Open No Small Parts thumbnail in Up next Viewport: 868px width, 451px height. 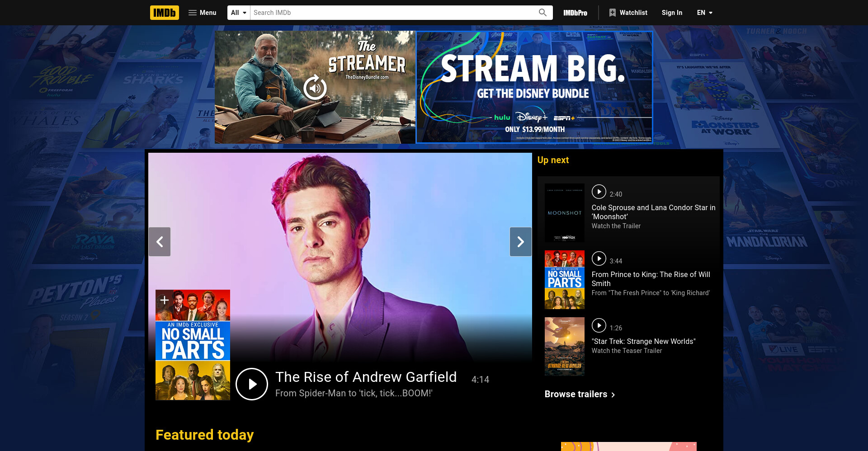[x=564, y=280]
